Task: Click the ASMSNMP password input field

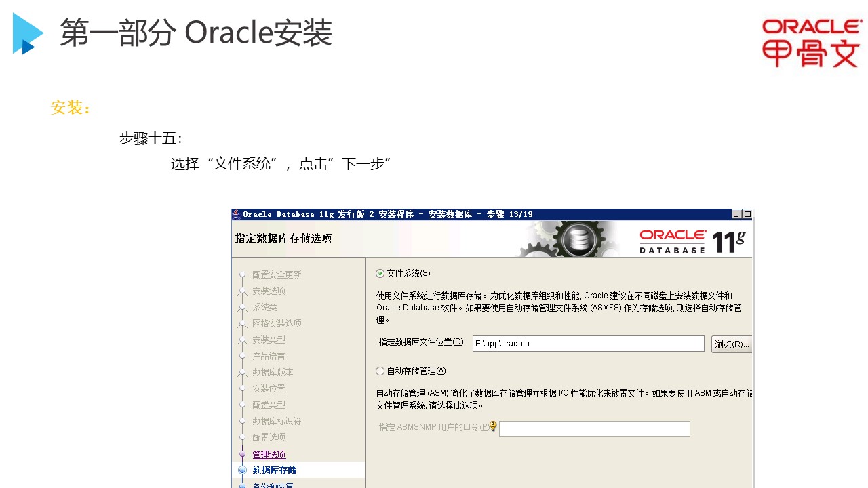Action: pyautogui.click(x=594, y=429)
